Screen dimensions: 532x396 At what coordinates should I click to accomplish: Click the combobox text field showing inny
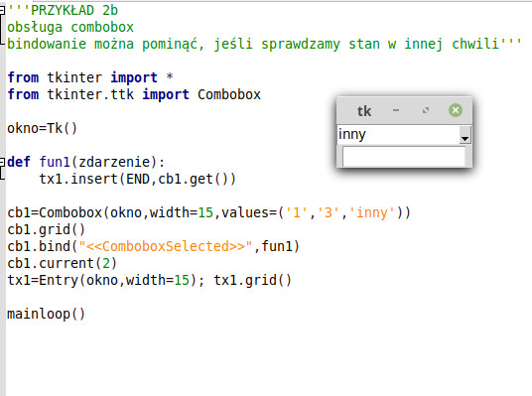(399, 135)
